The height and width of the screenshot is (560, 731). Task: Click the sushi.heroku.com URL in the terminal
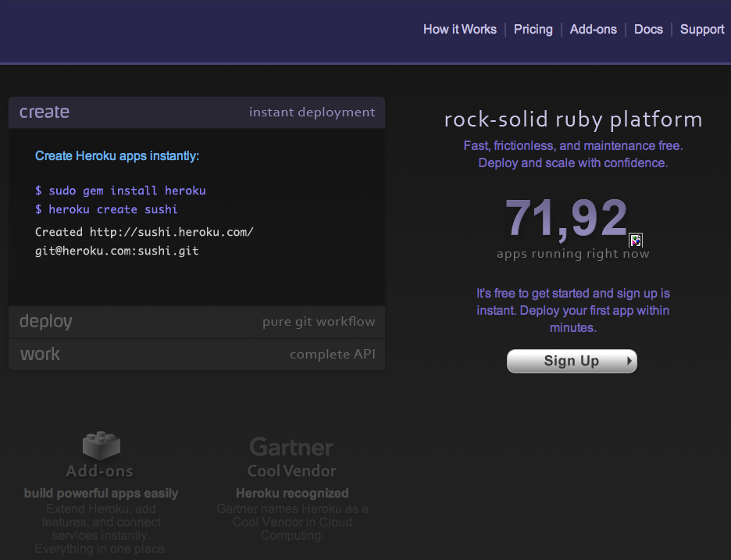coord(171,232)
